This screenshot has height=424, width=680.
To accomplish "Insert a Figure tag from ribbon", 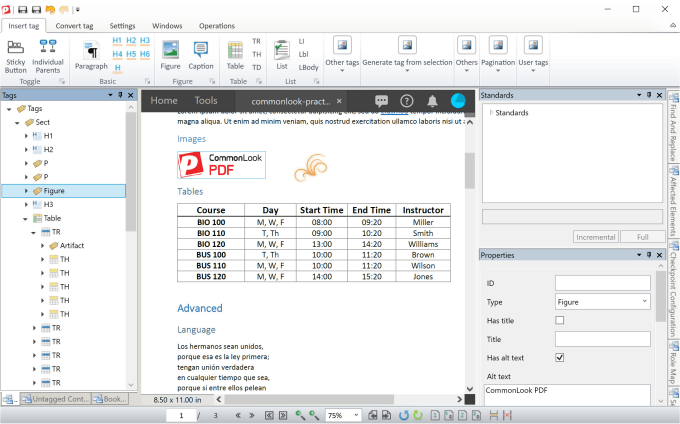I will click(170, 55).
